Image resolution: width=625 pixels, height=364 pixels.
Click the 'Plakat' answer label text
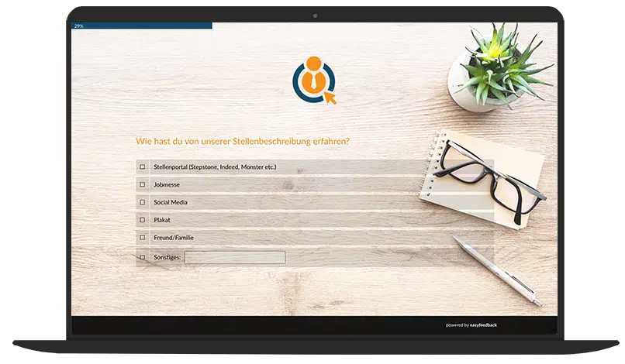point(162,220)
